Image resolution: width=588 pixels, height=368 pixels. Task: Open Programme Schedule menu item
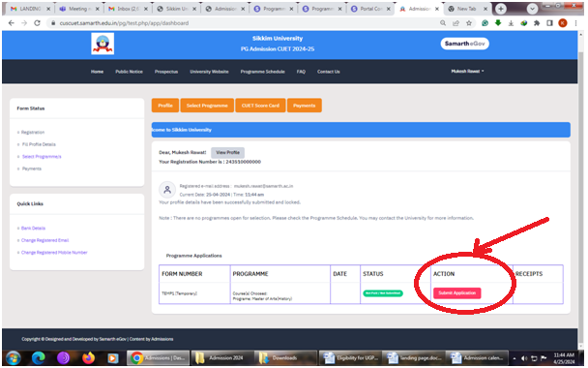262,72
